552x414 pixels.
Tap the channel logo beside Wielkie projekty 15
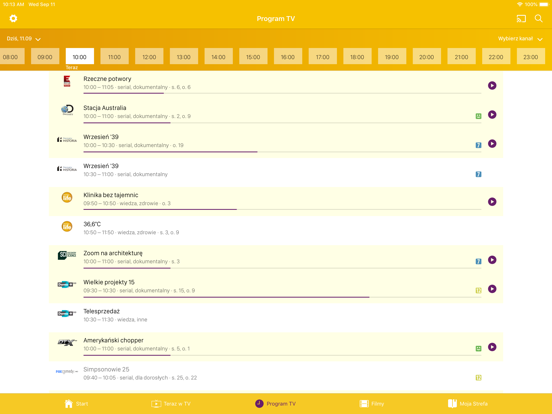point(67,284)
